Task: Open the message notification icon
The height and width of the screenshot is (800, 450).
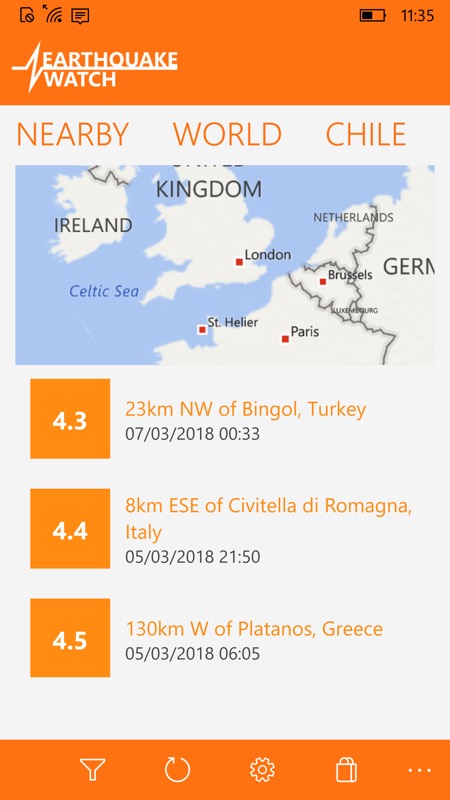Action: click(80, 16)
